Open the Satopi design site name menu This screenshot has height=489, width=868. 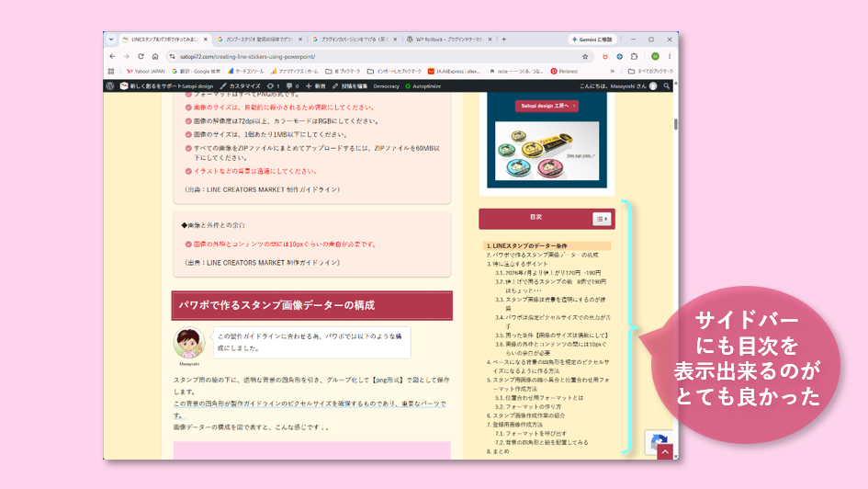coord(166,86)
